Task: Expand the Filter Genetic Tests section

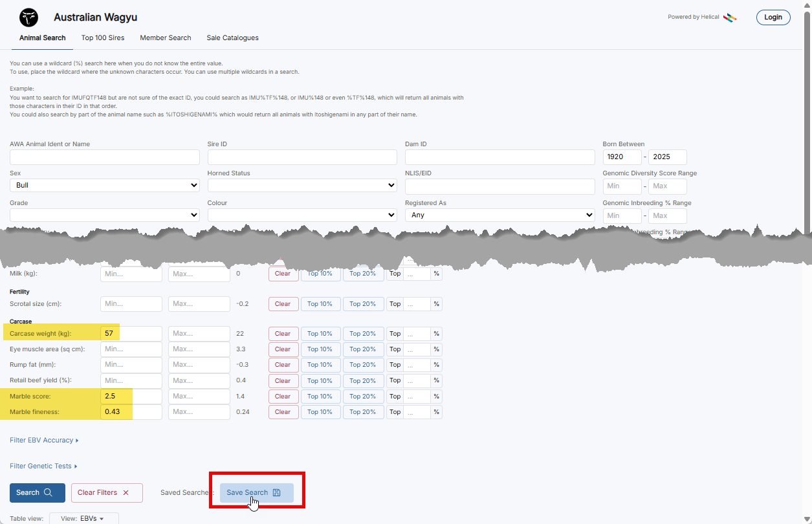Action: point(43,466)
